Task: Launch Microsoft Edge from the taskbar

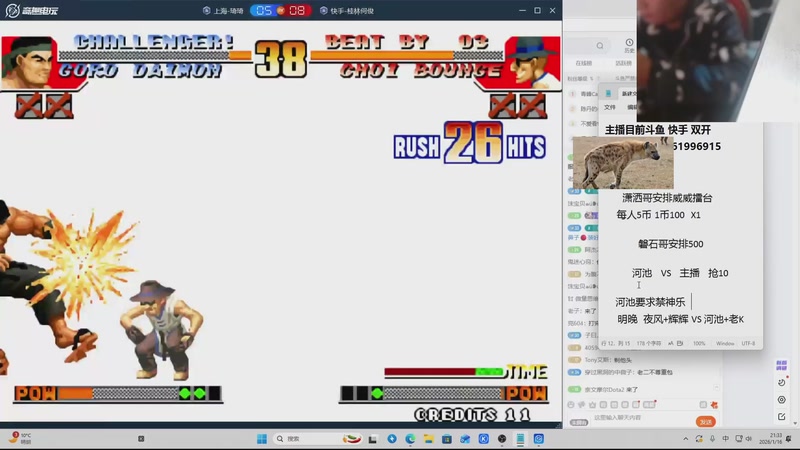Action: click(x=410, y=439)
